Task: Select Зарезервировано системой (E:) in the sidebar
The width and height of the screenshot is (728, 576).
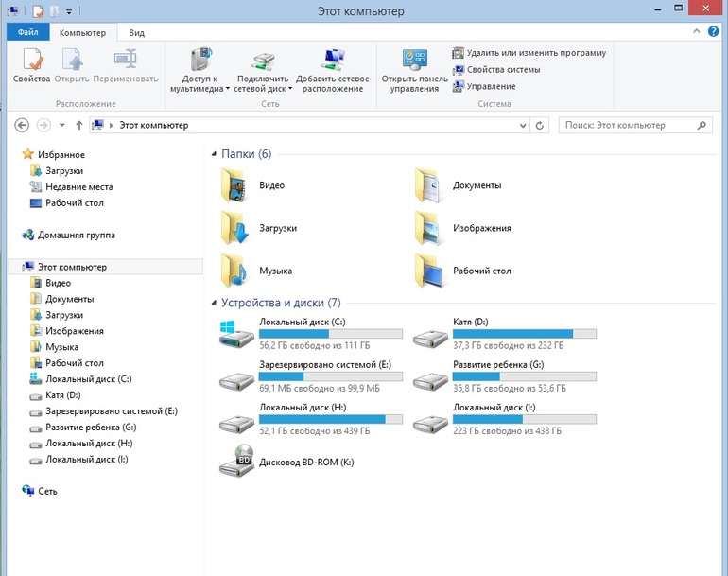Action: click(x=112, y=411)
